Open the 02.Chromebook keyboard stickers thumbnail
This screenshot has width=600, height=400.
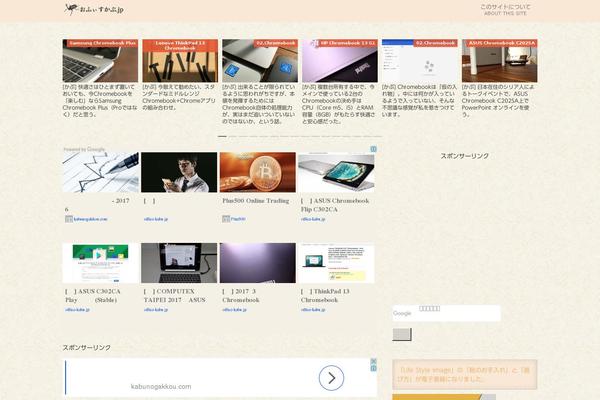tap(260, 60)
